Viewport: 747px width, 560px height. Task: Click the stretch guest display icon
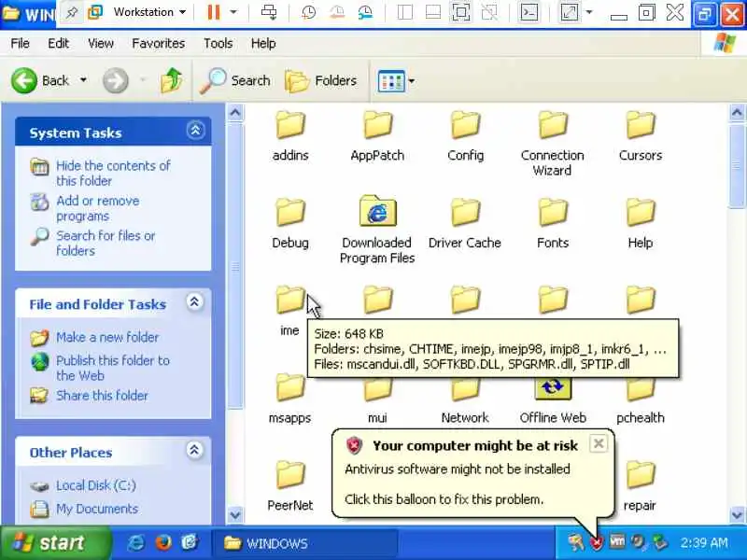(570, 12)
